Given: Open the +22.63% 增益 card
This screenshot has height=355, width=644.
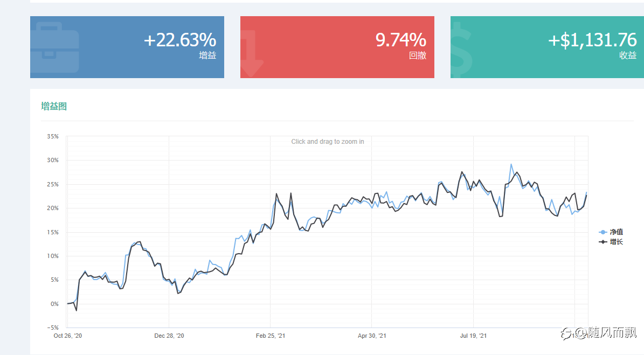Looking at the screenshot, I should (127, 47).
